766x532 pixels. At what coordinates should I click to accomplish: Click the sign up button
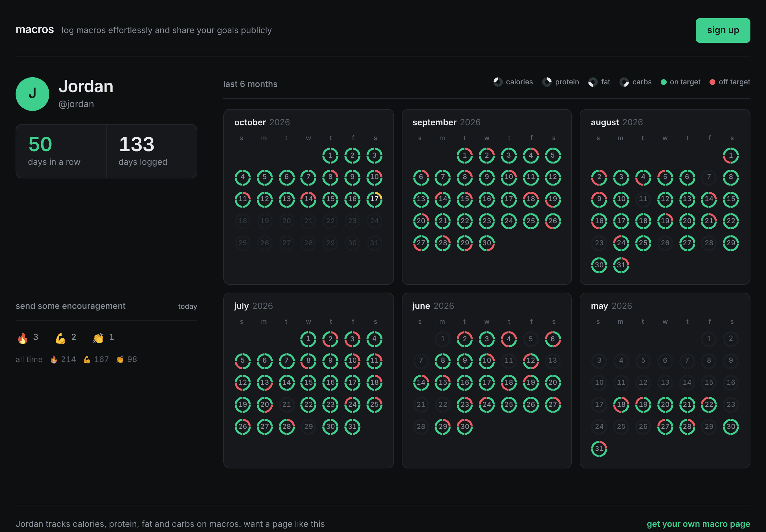723,30
